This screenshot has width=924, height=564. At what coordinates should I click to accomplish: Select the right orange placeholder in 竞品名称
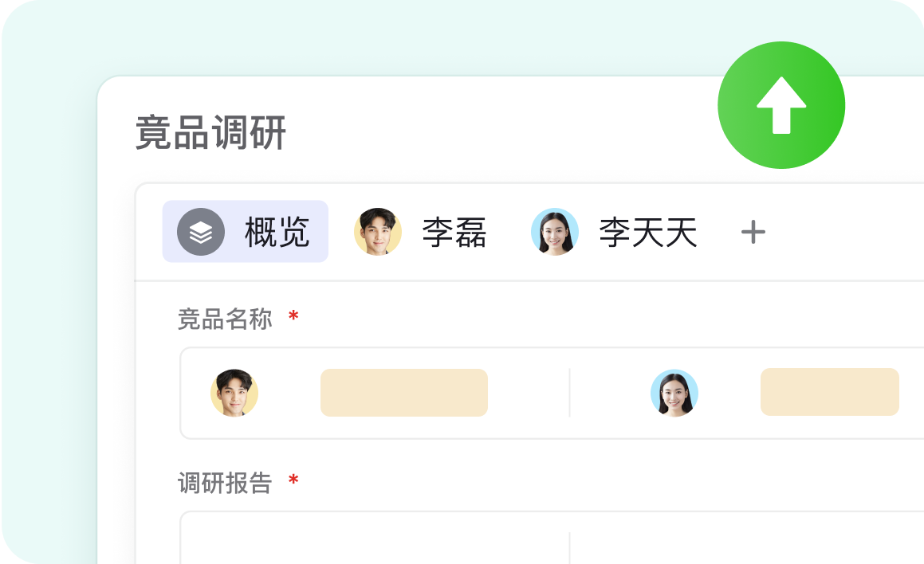point(829,392)
